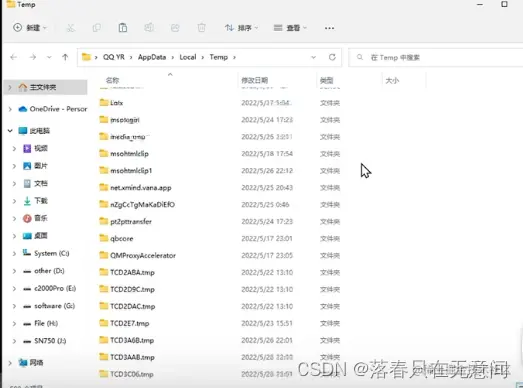
Task: Click the Videos folder icon in sidebar
Action: pyautogui.click(x=27, y=148)
